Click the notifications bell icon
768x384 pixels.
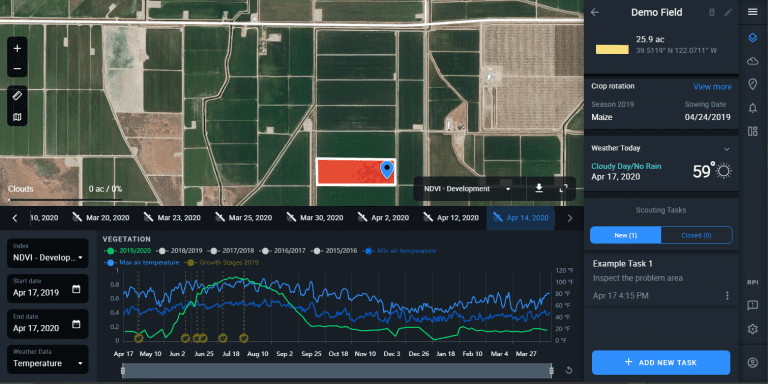click(x=753, y=108)
